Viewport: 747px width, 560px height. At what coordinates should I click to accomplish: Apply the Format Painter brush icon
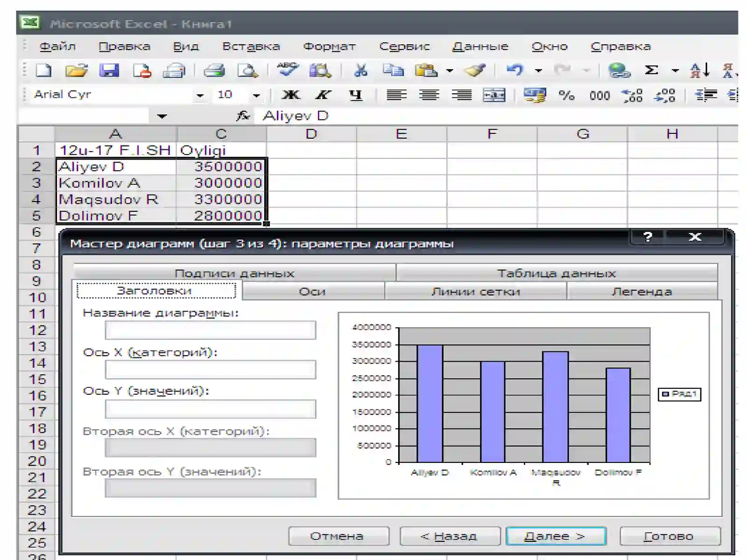point(474,70)
